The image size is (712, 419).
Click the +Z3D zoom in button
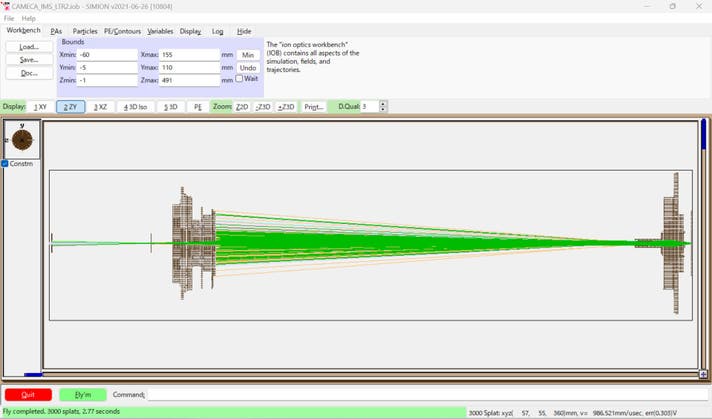coord(286,106)
